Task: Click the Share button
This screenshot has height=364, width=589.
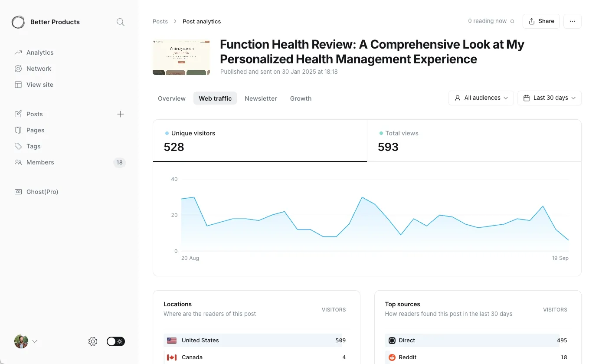Action: pyautogui.click(x=541, y=21)
